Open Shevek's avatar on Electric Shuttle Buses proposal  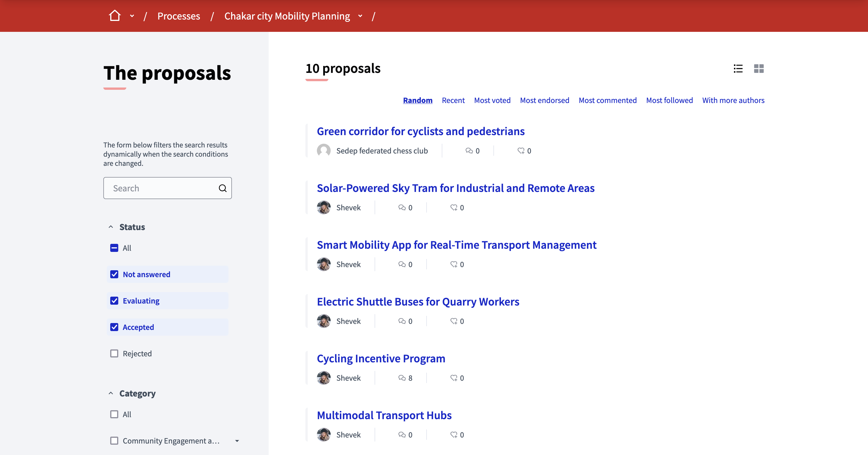click(323, 321)
